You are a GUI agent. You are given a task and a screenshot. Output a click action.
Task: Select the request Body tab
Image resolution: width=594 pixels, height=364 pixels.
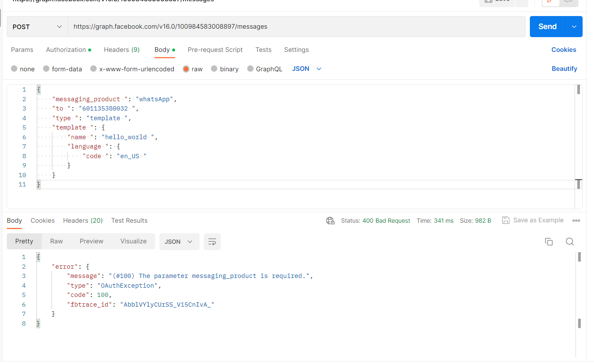coord(165,50)
